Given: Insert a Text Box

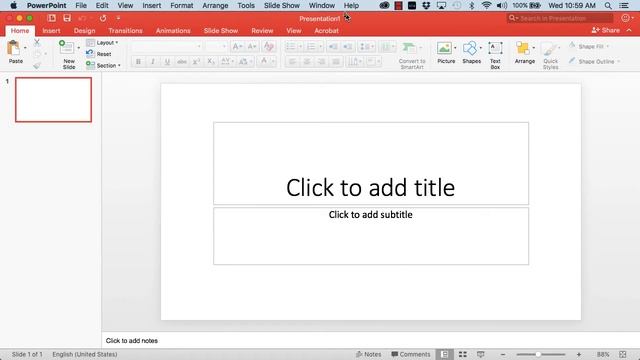Looking at the screenshot, I should pos(495,55).
